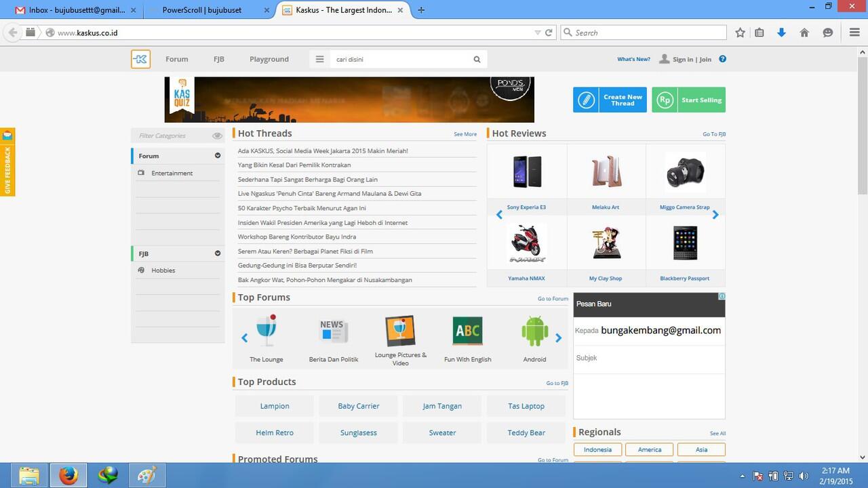Viewport: 868px width, 488px height.
Task: Open the Android forum robot icon
Action: point(534,331)
